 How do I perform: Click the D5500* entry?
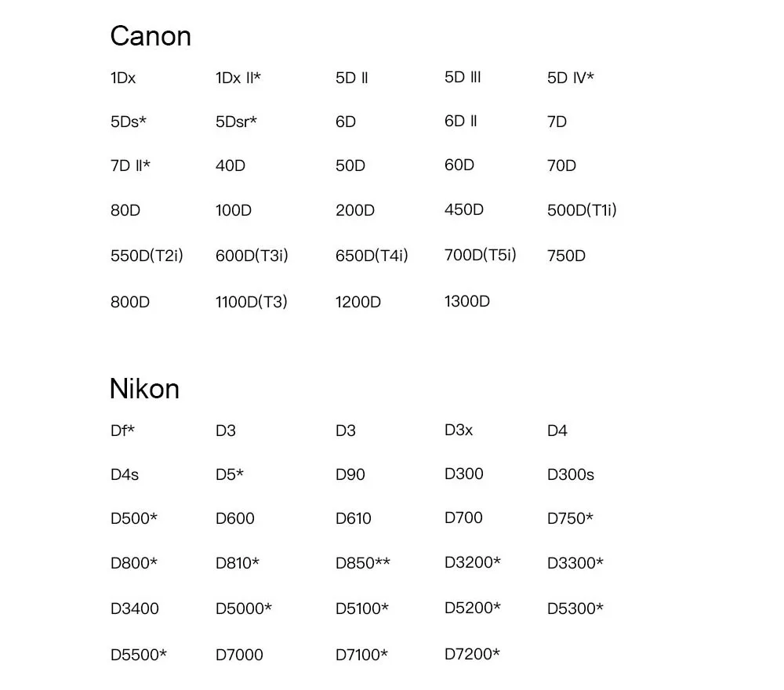[x=139, y=655]
